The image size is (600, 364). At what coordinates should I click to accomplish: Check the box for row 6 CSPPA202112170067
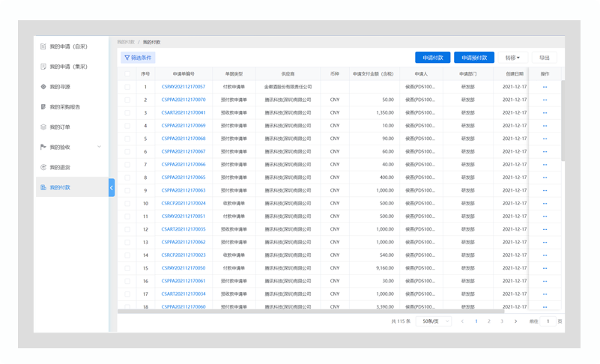pos(127,151)
